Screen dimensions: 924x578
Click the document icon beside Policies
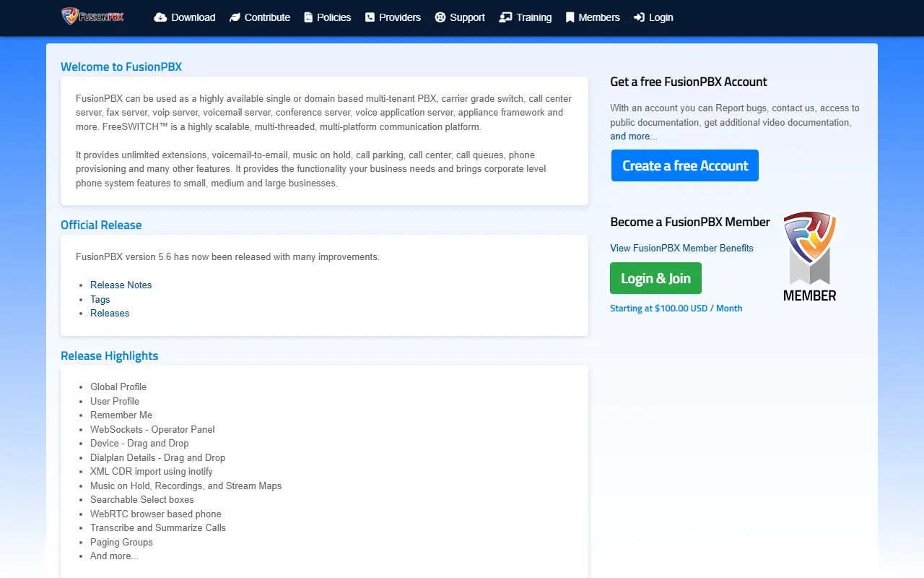pyautogui.click(x=308, y=17)
